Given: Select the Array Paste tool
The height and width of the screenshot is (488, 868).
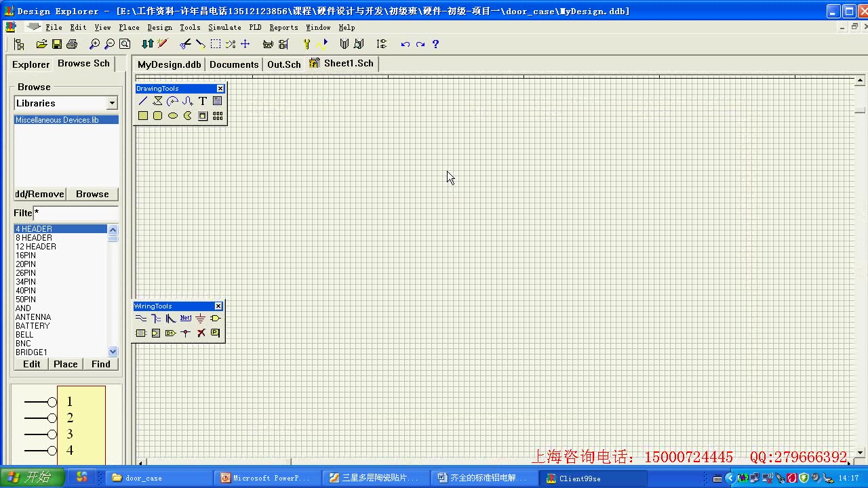Looking at the screenshot, I should (218, 115).
